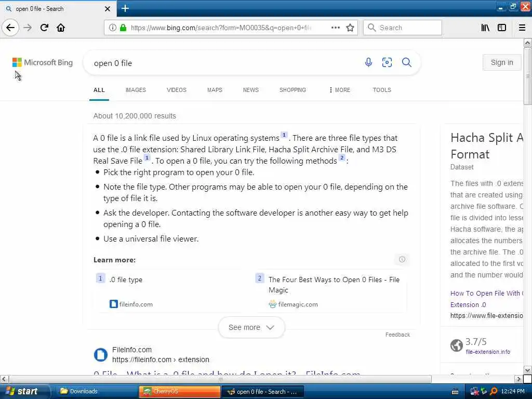Open 'How To Open File With Extension .0' link

click(x=486, y=299)
